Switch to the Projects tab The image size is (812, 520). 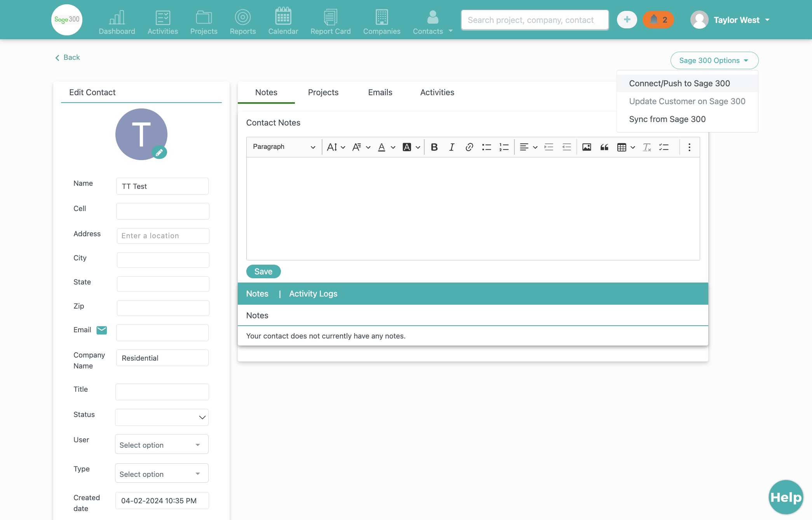(323, 92)
